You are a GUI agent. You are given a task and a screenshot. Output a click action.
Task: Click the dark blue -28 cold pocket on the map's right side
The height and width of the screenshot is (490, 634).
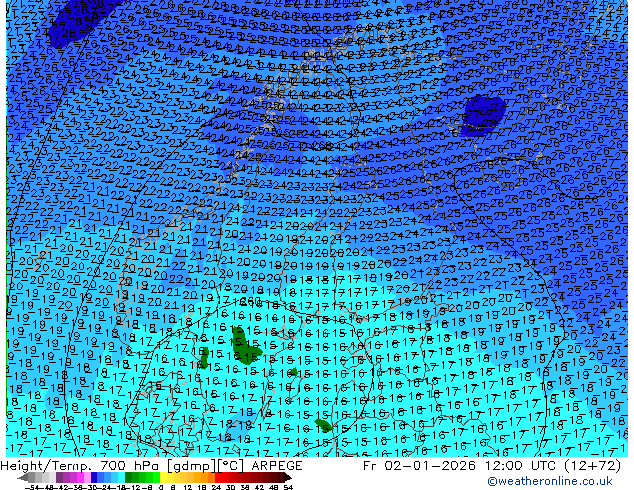click(484, 114)
